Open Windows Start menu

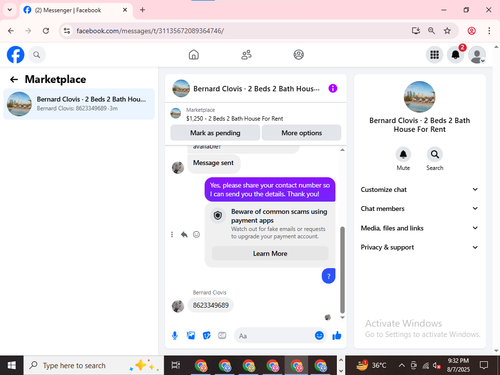(11, 366)
